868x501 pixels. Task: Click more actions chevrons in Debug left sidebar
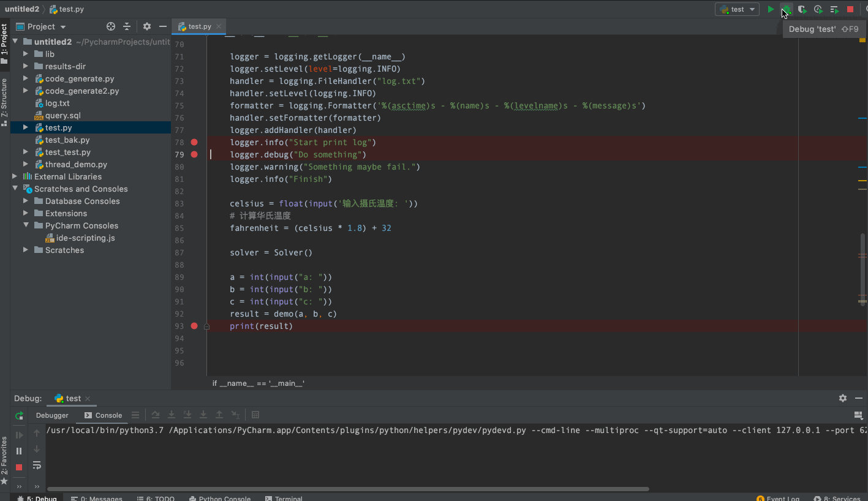click(x=19, y=486)
